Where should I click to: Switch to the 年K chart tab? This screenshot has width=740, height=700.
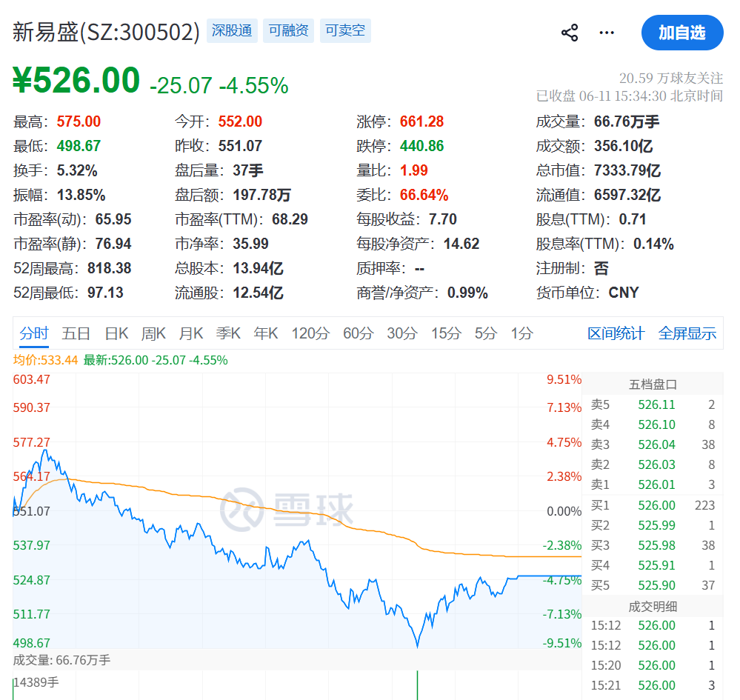tap(266, 334)
